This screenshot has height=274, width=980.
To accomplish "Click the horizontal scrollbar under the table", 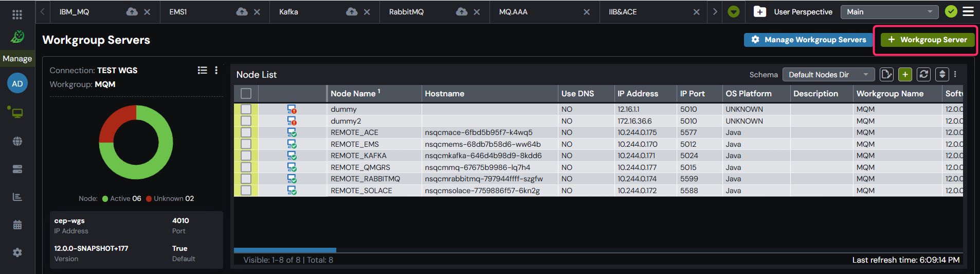I will (285, 250).
